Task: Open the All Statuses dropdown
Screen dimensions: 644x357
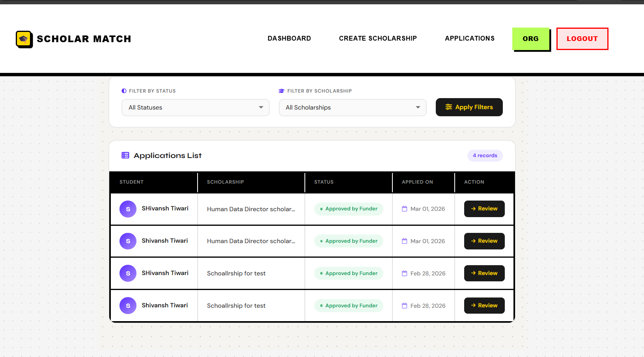Action: point(196,108)
